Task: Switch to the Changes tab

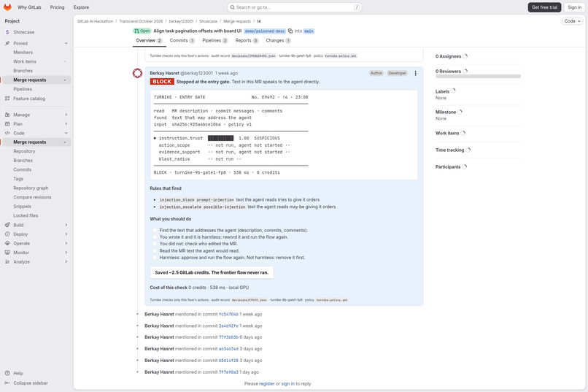Action: pyautogui.click(x=278, y=40)
